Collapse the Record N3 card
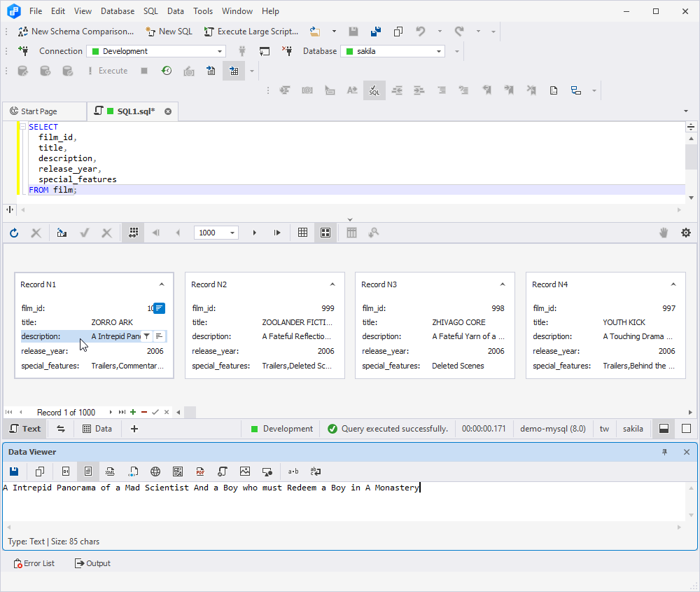This screenshot has height=592, width=700. pyautogui.click(x=503, y=284)
